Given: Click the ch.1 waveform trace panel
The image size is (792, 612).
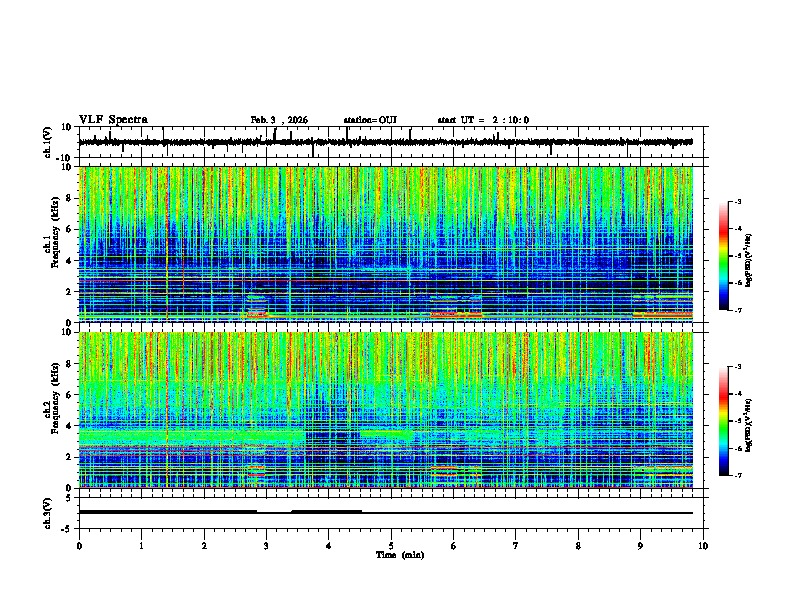Looking at the screenshot, I should [393, 142].
